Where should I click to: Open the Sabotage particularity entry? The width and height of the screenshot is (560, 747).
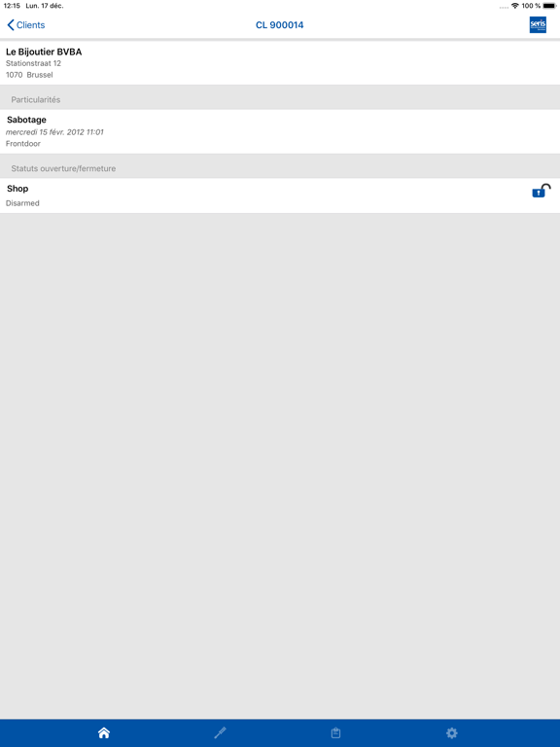click(280, 131)
